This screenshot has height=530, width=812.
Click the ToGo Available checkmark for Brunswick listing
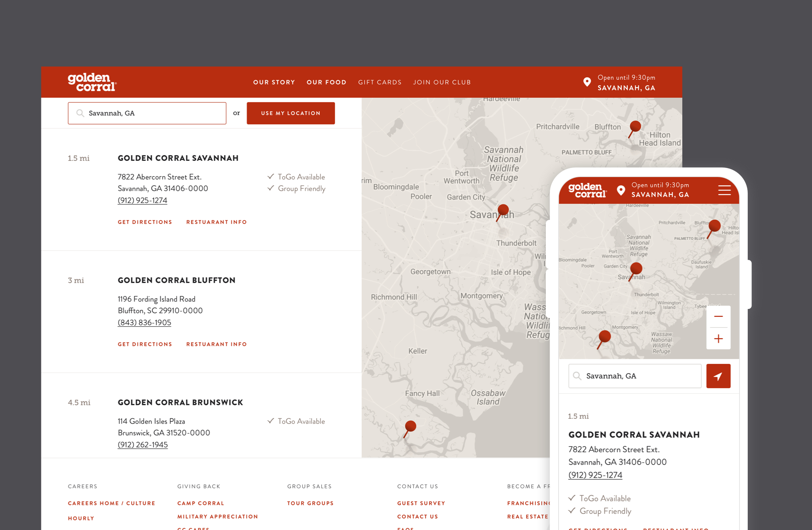click(x=271, y=421)
